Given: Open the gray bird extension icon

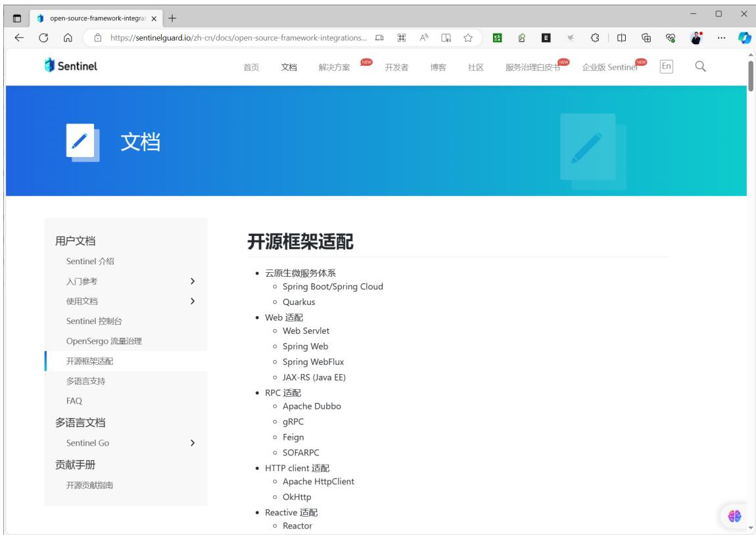Looking at the screenshot, I should tap(571, 37).
